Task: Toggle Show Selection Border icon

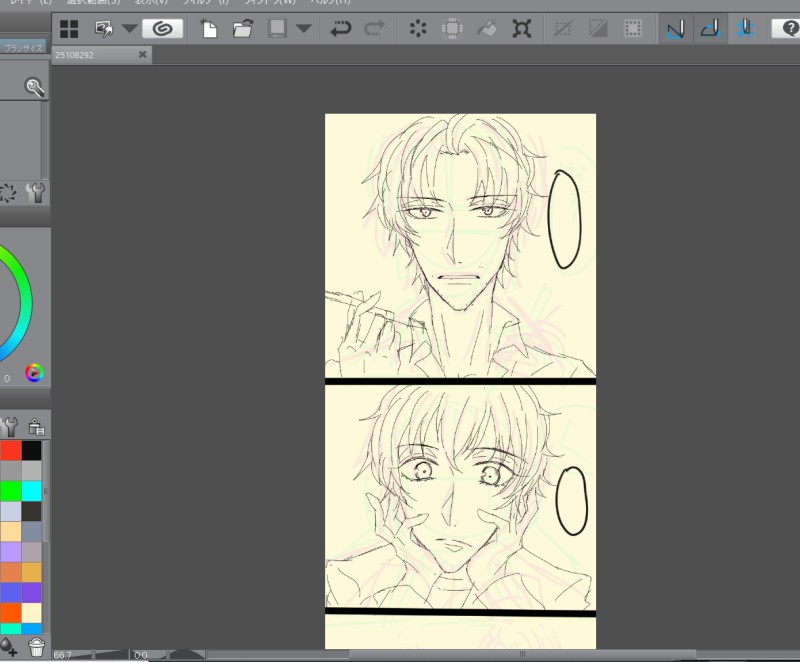Action: pos(633,29)
